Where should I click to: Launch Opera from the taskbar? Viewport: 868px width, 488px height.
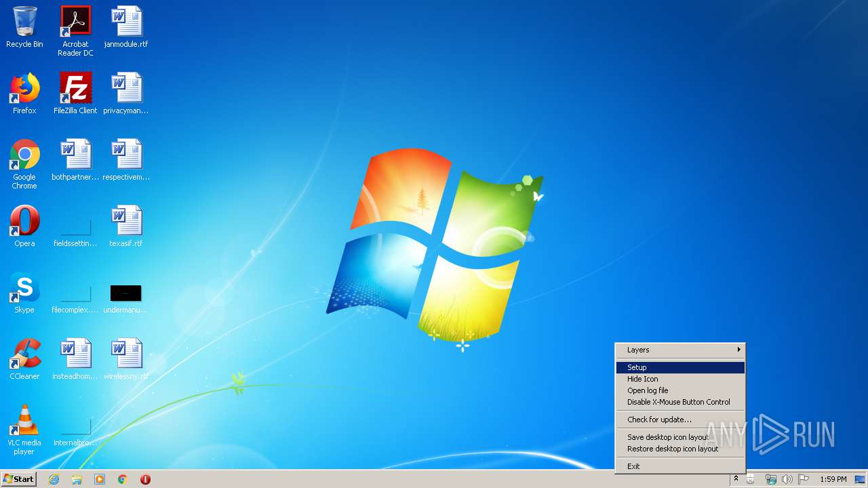coord(145,479)
